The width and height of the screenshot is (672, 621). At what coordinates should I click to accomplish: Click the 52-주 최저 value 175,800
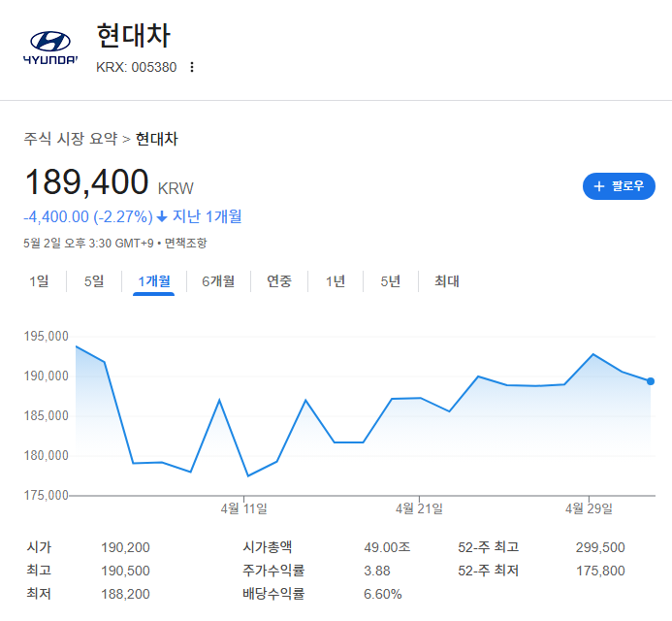600,571
